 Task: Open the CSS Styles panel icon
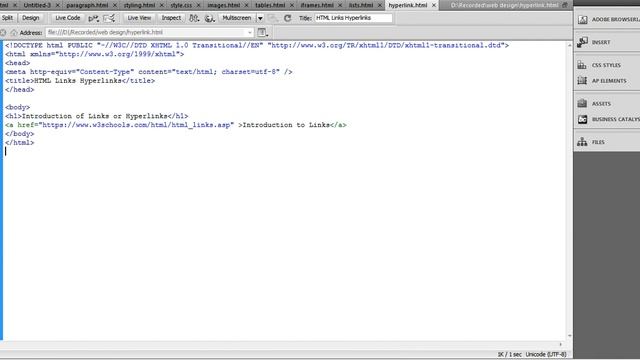(582, 65)
